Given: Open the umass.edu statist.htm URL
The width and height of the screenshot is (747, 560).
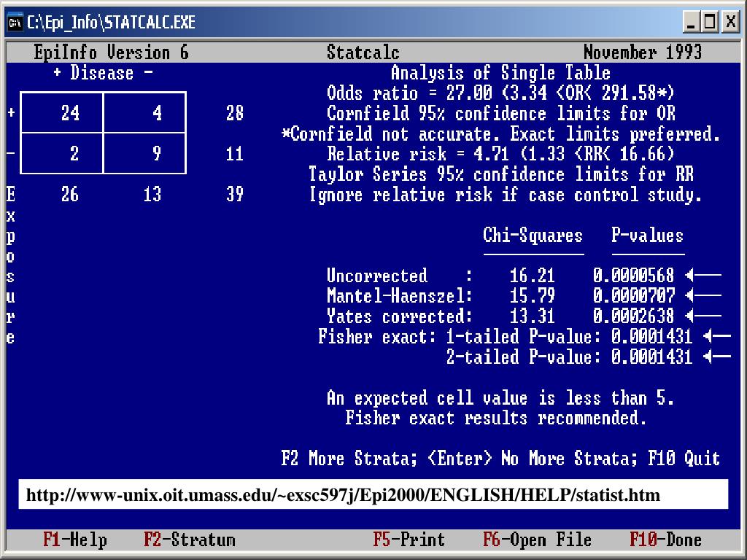Looking at the screenshot, I should tap(343, 495).
